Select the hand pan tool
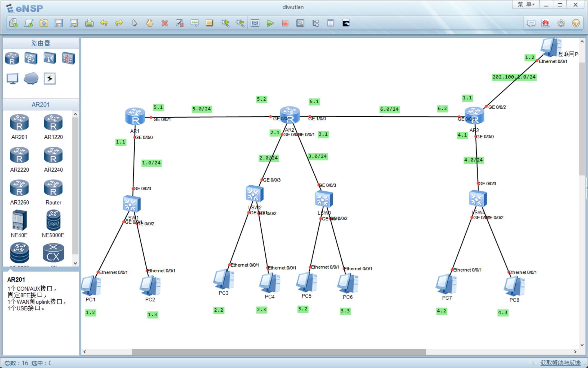 click(x=149, y=23)
